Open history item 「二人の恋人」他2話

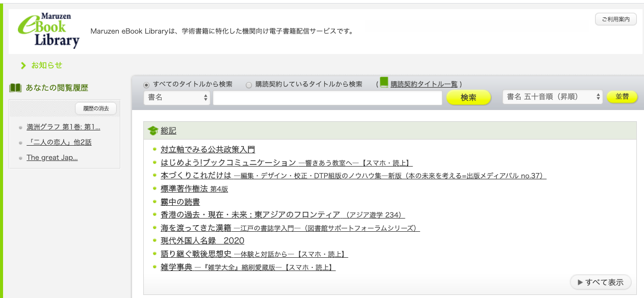pyautogui.click(x=59, y=142)
